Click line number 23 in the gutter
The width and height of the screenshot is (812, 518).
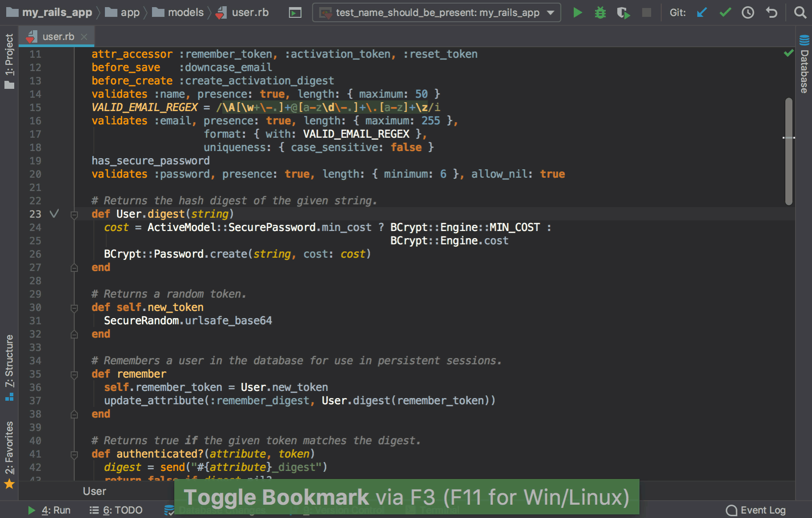pyautogui.click(x=35, y=214)
